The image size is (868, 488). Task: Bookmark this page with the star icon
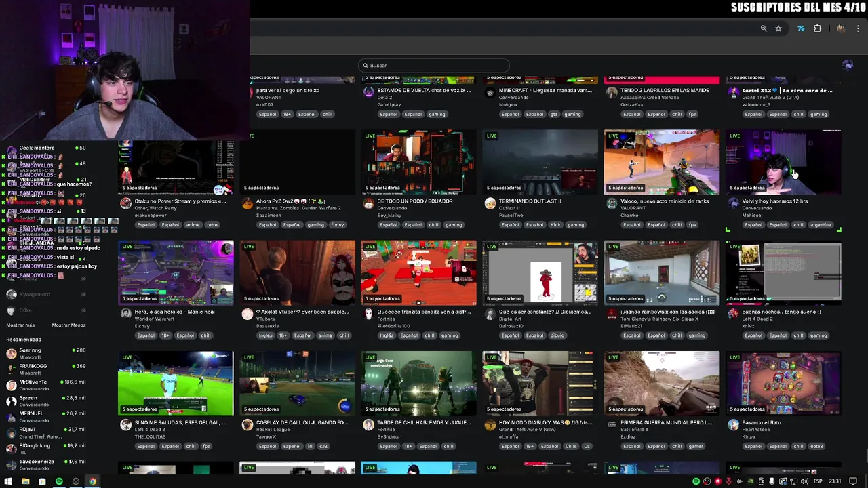coord(778,28)
